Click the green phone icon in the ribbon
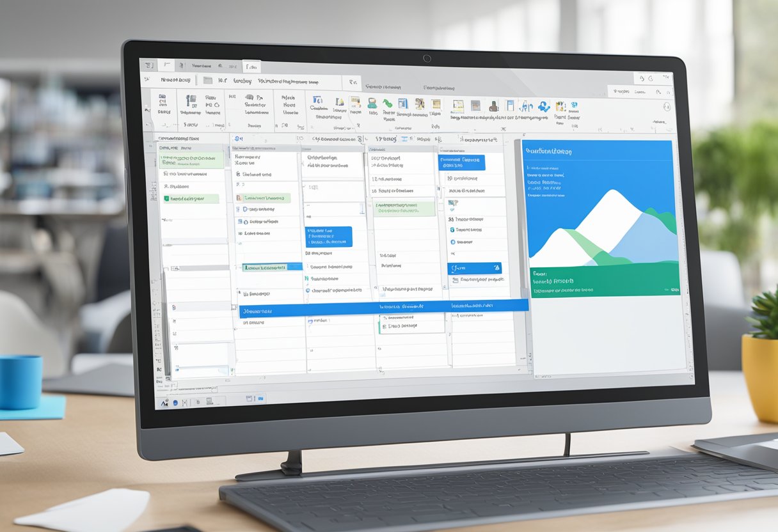The image size is (778, 532). [372, 103]
